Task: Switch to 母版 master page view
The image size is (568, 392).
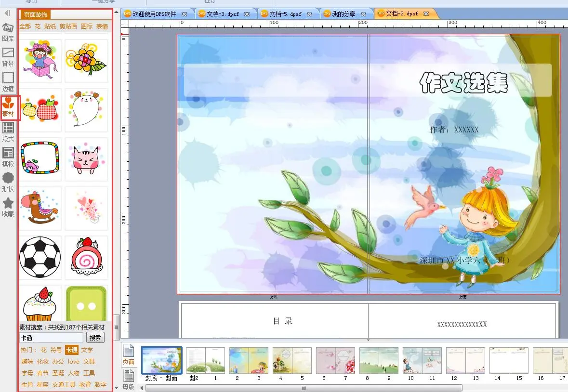Action: coord(129,379)
